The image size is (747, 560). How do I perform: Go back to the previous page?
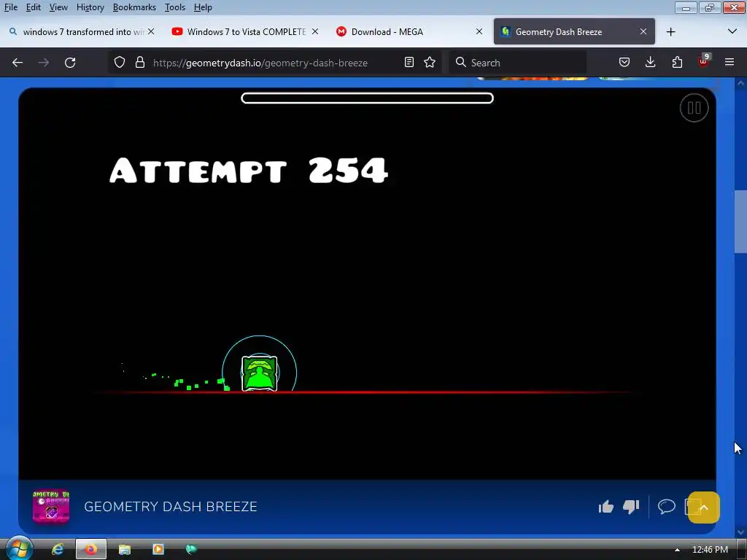click(18, 63)
